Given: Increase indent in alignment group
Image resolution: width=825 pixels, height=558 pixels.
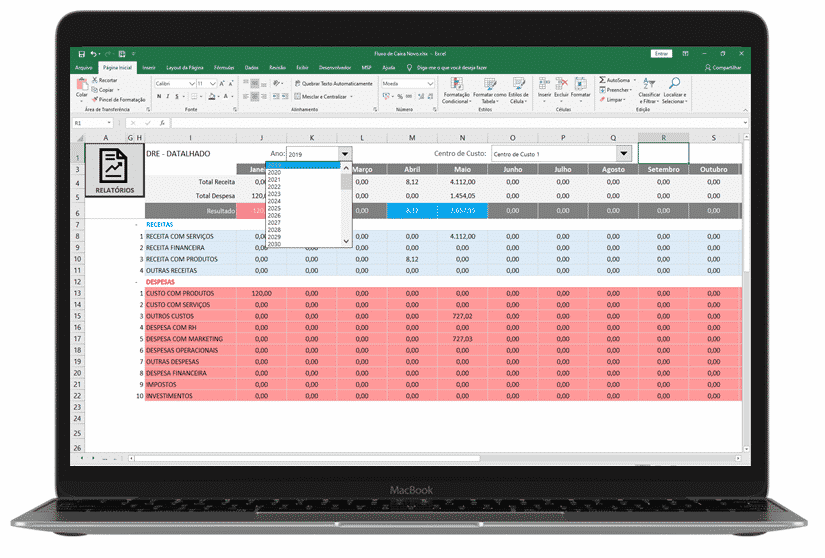Looking at the screenshot, I should point(285,96).
